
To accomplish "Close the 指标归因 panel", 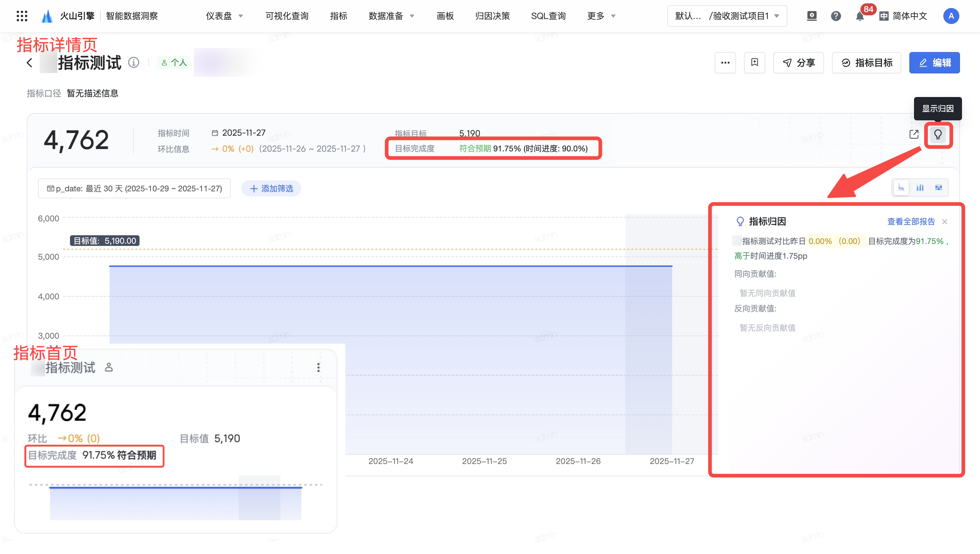I will coord(945,221).
